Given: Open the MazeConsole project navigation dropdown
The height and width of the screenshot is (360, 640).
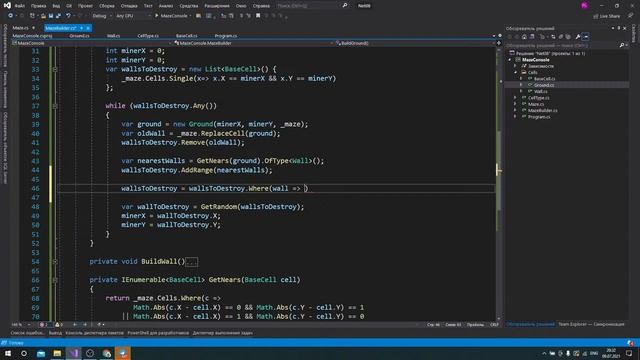Looking at the screenshot, I should click(92, 43).
